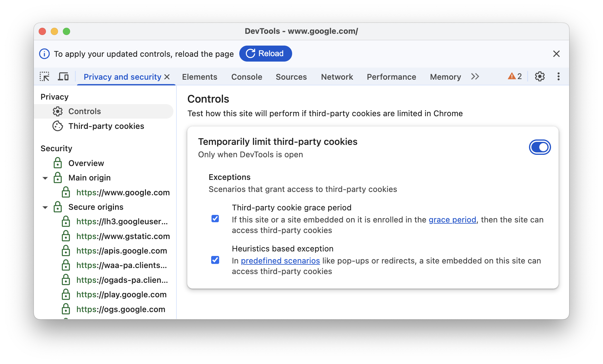
Task: Switch to the Elements tab
Action: (x=199, y=77)
